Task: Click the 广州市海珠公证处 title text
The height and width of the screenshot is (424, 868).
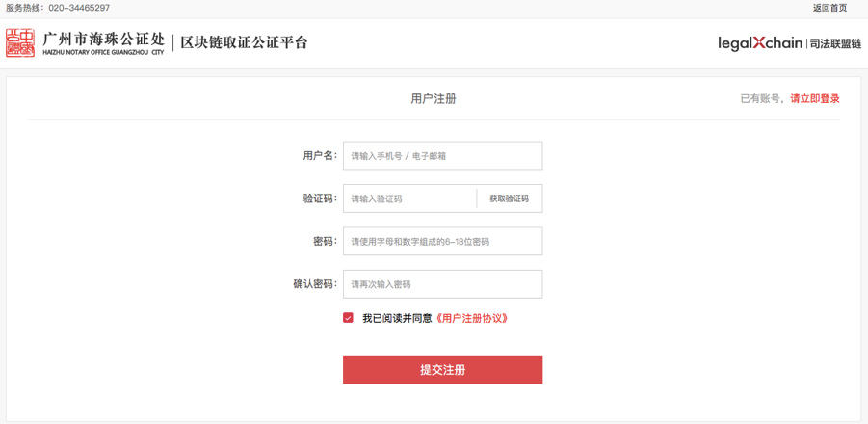Action: [103, 39]
